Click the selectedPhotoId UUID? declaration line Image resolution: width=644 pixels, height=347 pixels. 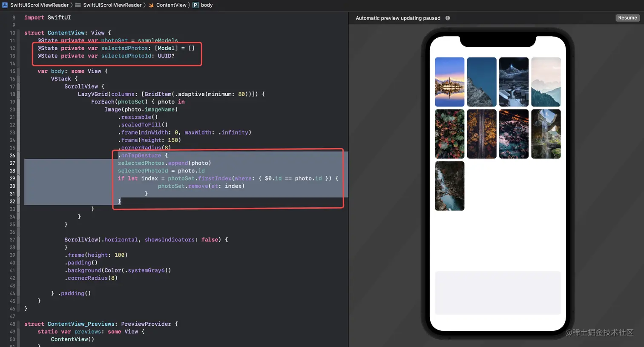[106, 56]
